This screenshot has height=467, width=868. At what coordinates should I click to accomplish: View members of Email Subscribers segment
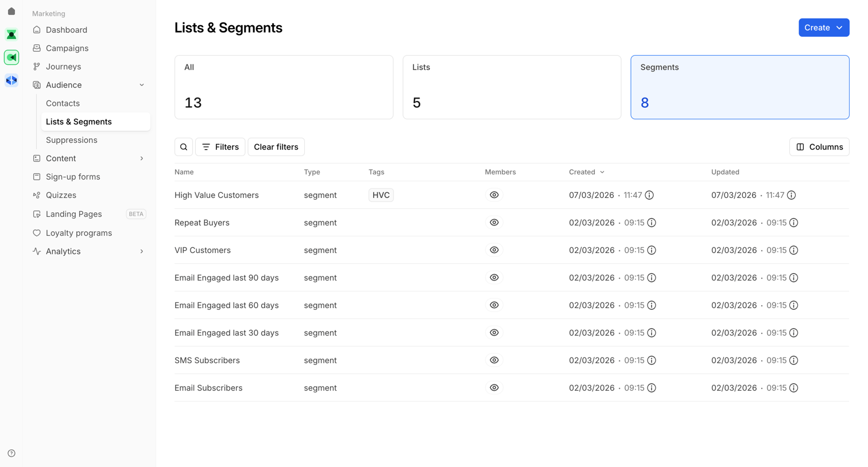tap(494, 388)
